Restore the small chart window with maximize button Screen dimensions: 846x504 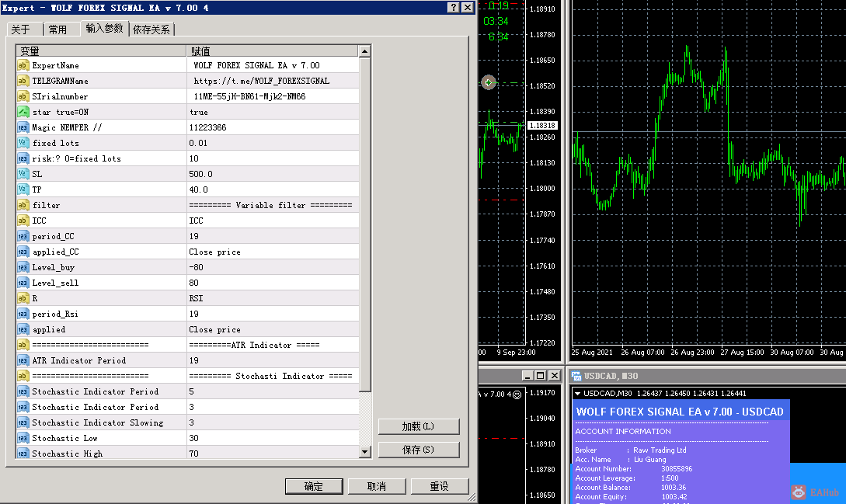click(x=540, y=376)
